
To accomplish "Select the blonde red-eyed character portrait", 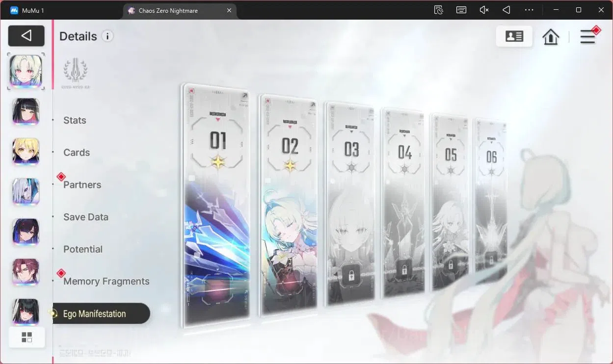I will tap(26, 71).
